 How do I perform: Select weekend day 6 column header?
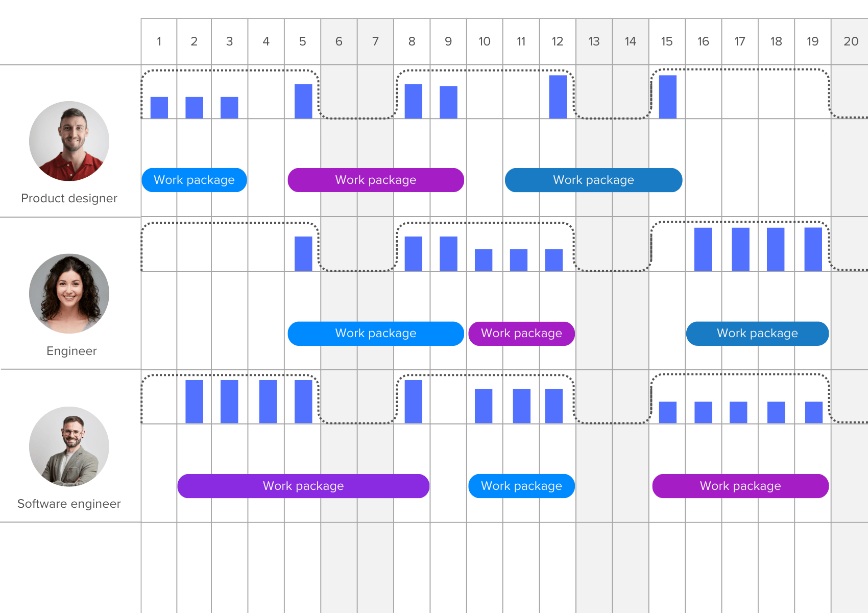[x=339, y=41]
